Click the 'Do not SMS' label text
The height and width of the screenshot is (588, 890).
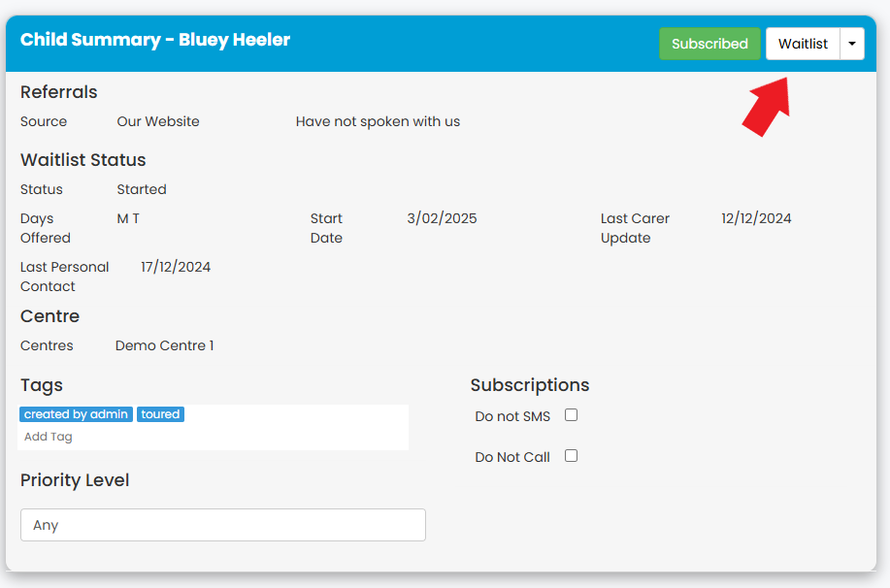coord(512,416)
